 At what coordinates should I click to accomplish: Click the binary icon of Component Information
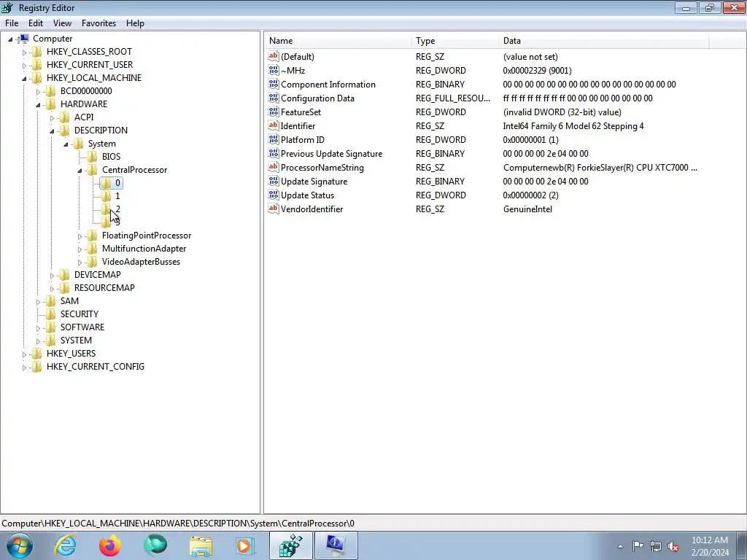click(274, 84)
